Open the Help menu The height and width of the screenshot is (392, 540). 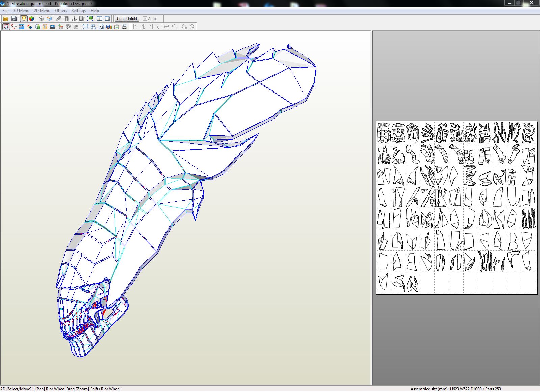tap(95, 10)
